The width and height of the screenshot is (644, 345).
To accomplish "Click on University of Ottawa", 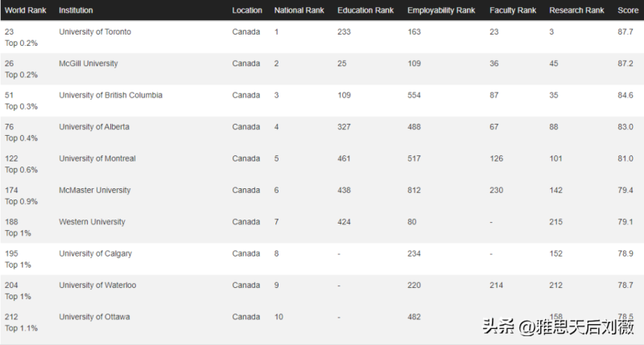I will [94, 317].
